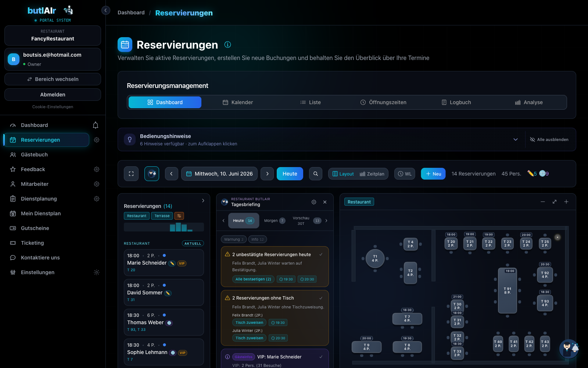Switch view to Layout
The width and height of the screenshot is (588, 368).
343,174
